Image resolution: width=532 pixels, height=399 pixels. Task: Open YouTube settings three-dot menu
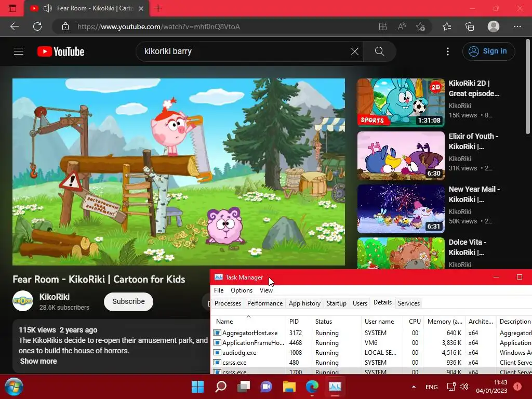[x=448, y=51]
